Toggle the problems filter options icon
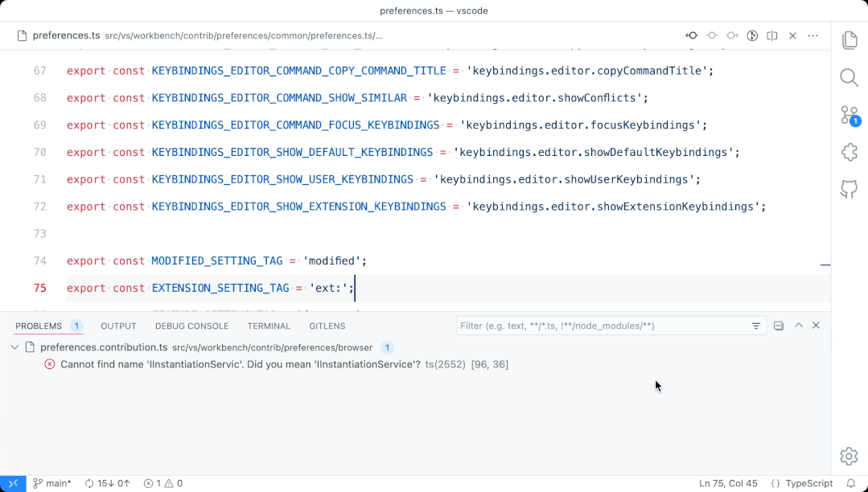The height and width of the screenshot is (492, 868). pyautogui.click(x=756, y=326)
